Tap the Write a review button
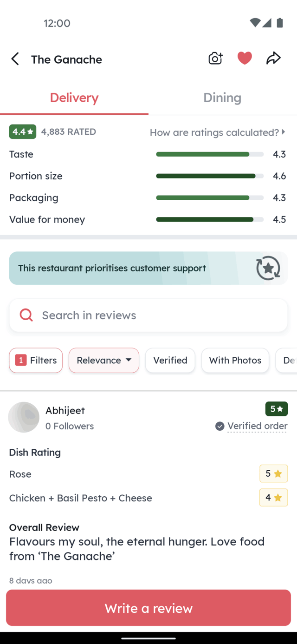 click(x=148, y=608)
